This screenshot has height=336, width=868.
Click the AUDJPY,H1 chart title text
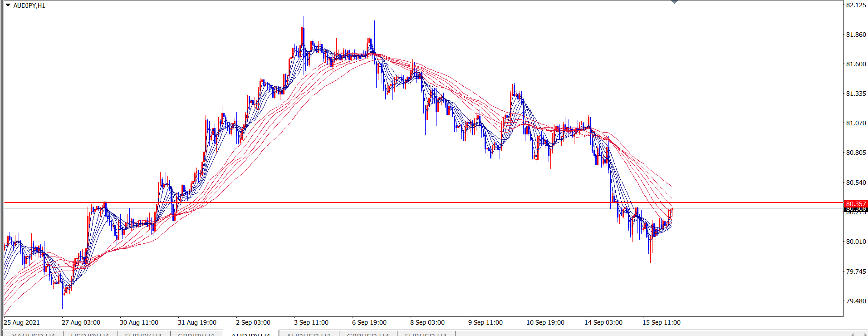coord(29,5)
